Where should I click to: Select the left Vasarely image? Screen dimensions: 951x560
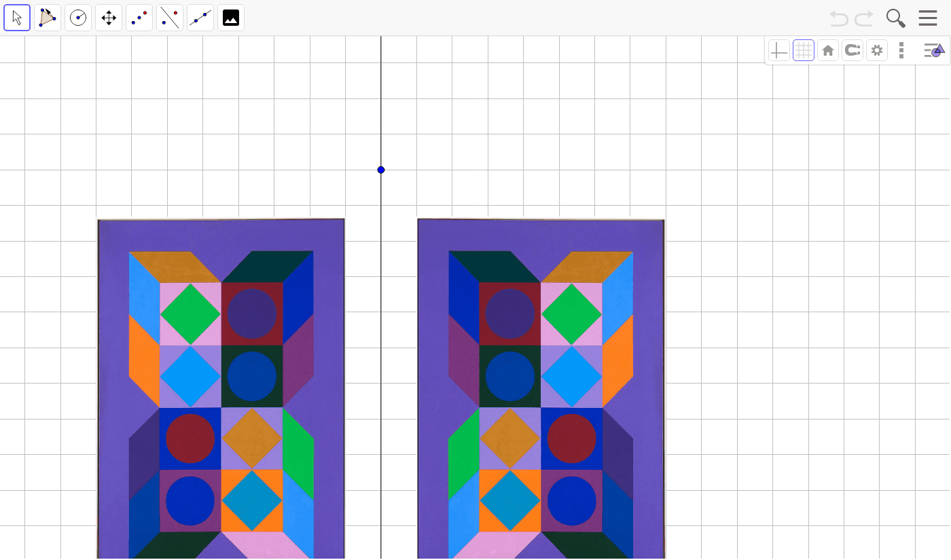[x=221, y=389]
